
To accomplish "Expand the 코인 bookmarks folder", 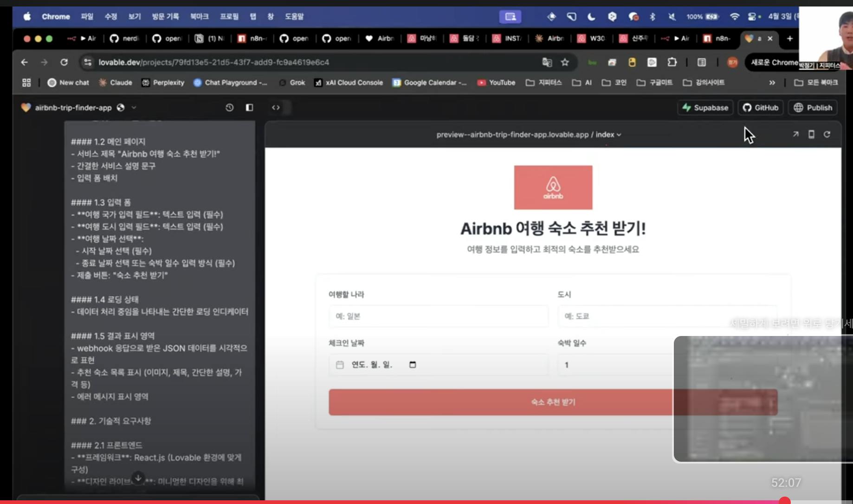I will click(614, 83).
